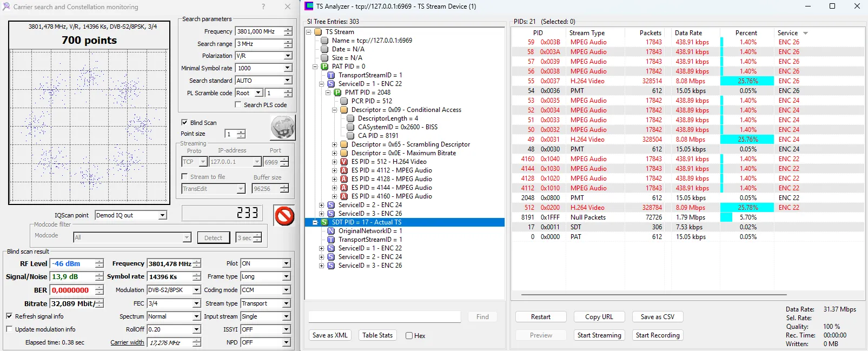The width and height of the screenshot is (868, 351).
Task: Click the Start Recording button
Action: (x=657, y=335)
